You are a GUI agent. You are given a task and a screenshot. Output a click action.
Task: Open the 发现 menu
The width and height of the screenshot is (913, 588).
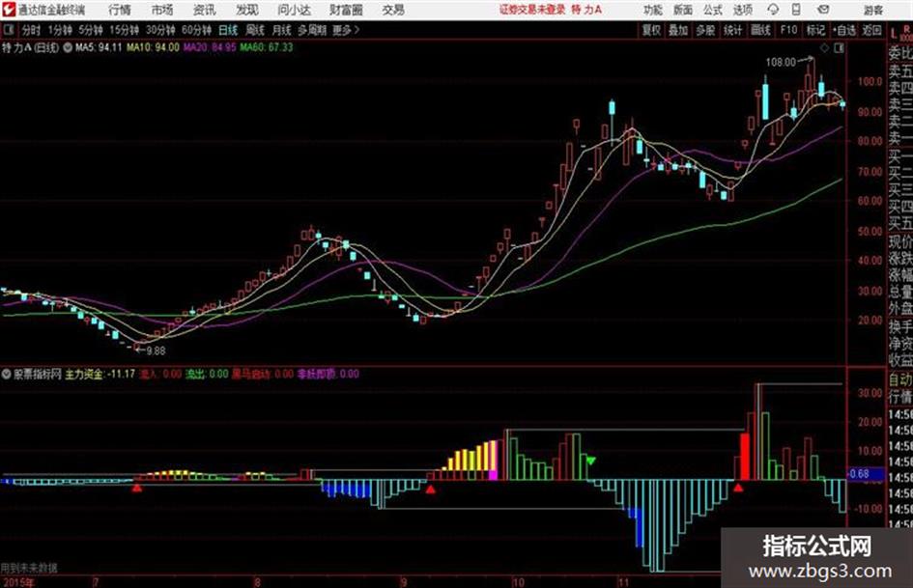[247, 10]
